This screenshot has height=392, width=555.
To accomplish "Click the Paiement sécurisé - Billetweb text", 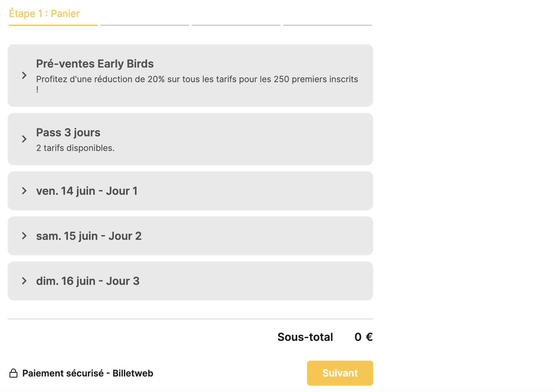I will point(88,373).
